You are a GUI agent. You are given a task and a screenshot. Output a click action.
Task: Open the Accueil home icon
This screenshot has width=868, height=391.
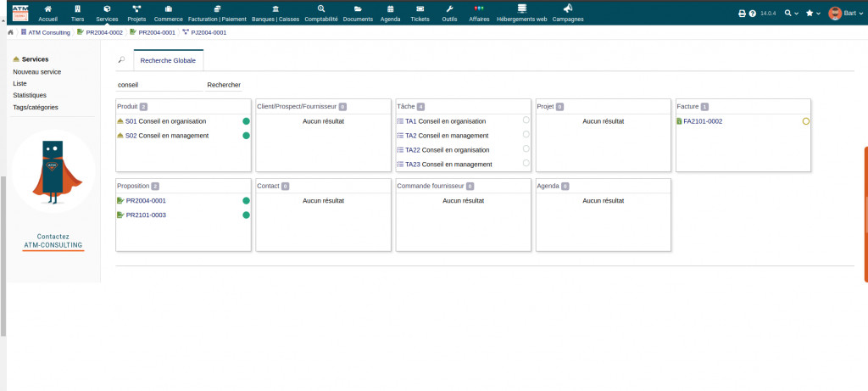48,8
